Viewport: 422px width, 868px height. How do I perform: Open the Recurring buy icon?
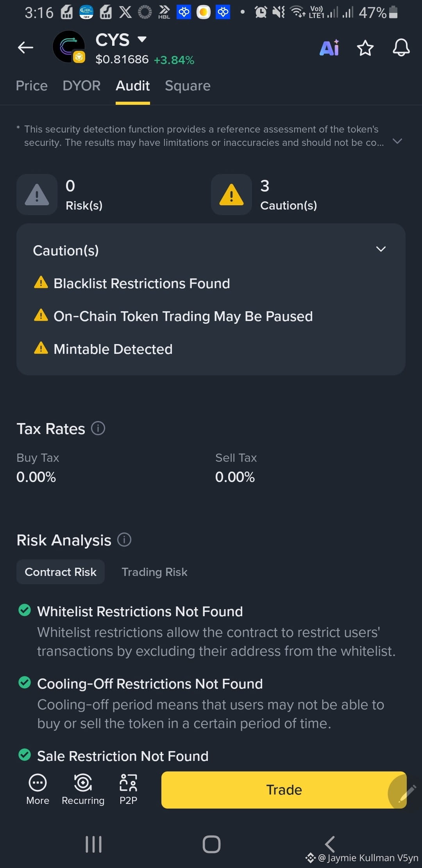pyautogui.click(x=83, y=789)
